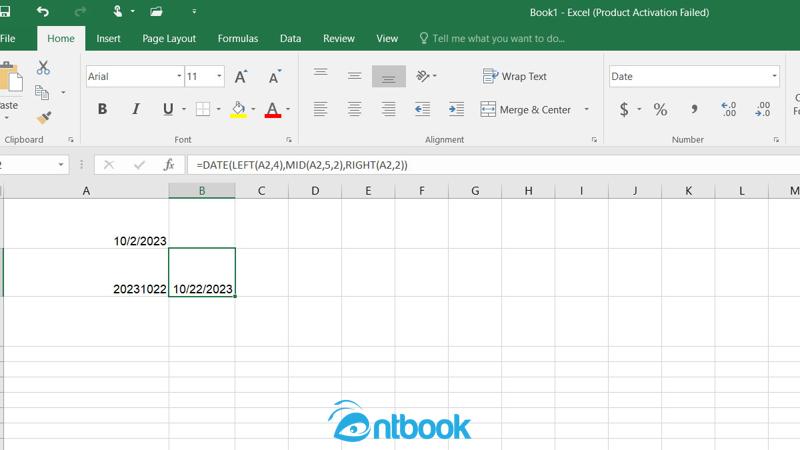800x450 pixels.
Task: Decrease font size with small A
Action: 274,77
